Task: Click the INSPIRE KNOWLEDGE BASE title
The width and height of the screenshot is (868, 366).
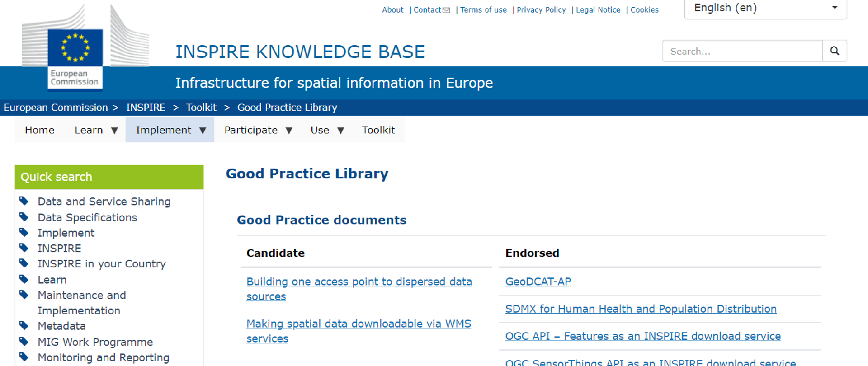Action: (x=300, y=52)
